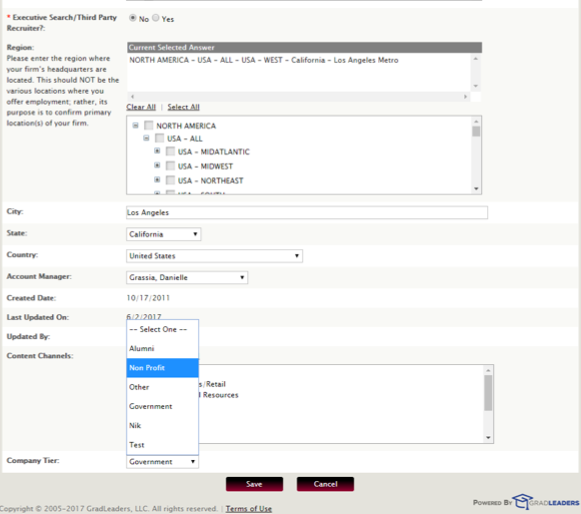Click the 'Resources' item in Content Channels list
Image resolution: width=581 pixels, height=514 pixels.
(x=220, y=395)
